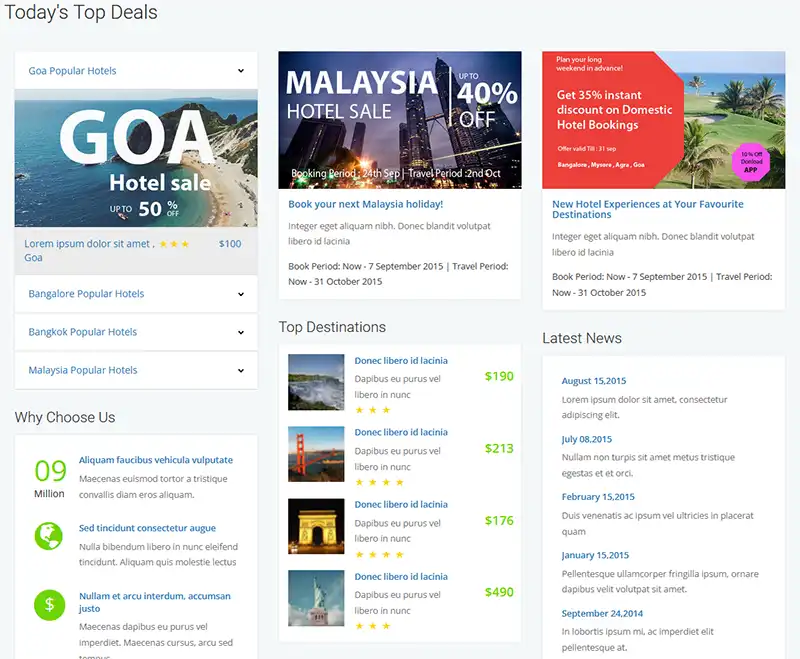Select the Arc de Triomphe thumbnail
Image resolution: width=800 pixels, height=659 pixels.
coord(316,526)
